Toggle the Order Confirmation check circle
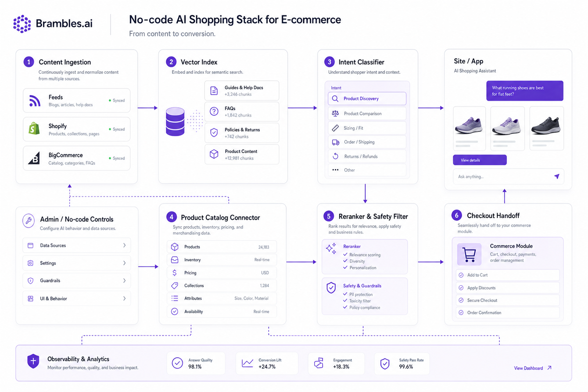This screenshot has height=392, width=588. 461,313
